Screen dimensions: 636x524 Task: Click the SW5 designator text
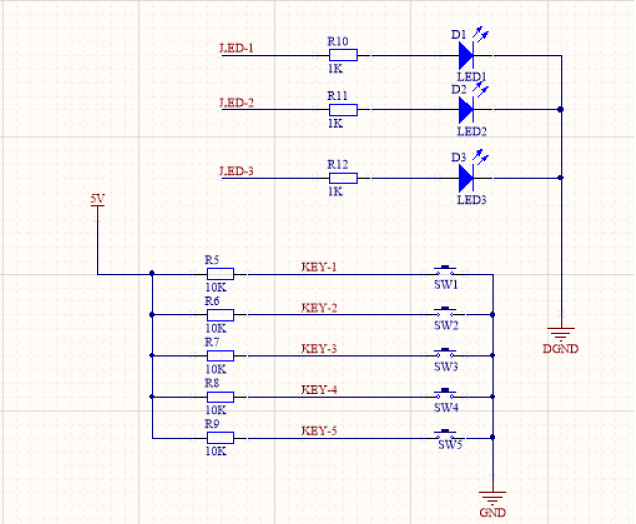tap(450, 445)
